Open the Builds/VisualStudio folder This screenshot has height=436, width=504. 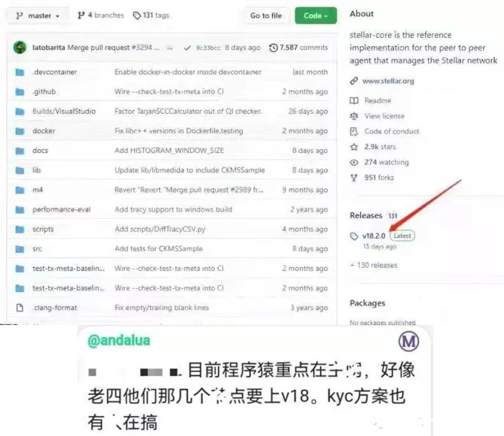pyautogui.click(x=64, y=111)
